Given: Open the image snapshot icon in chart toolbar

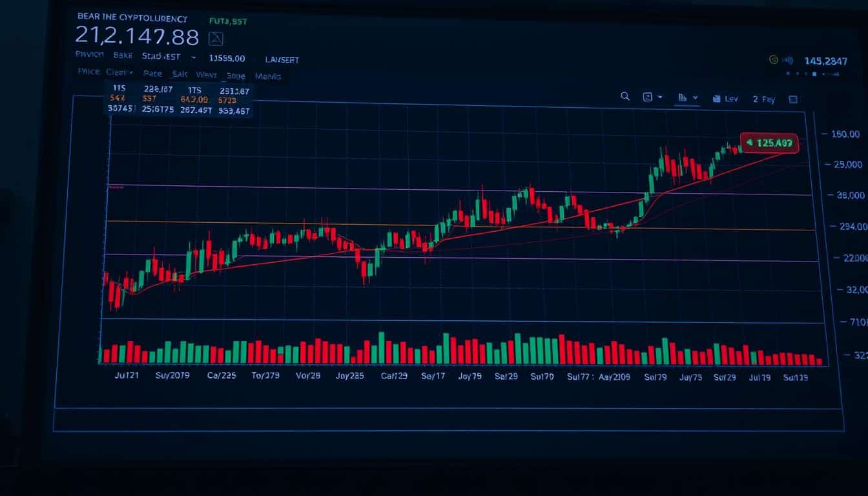Looking at the screenshot, I should click(648, 97).
